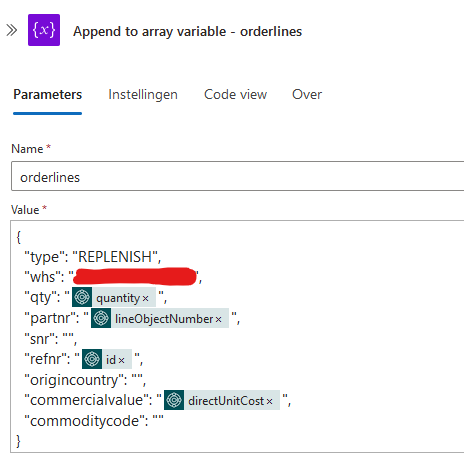The height and width of the screenshot is (474, 464).
Task: Click the quantity dynamic content icon
Action: (x=82, y=297)
